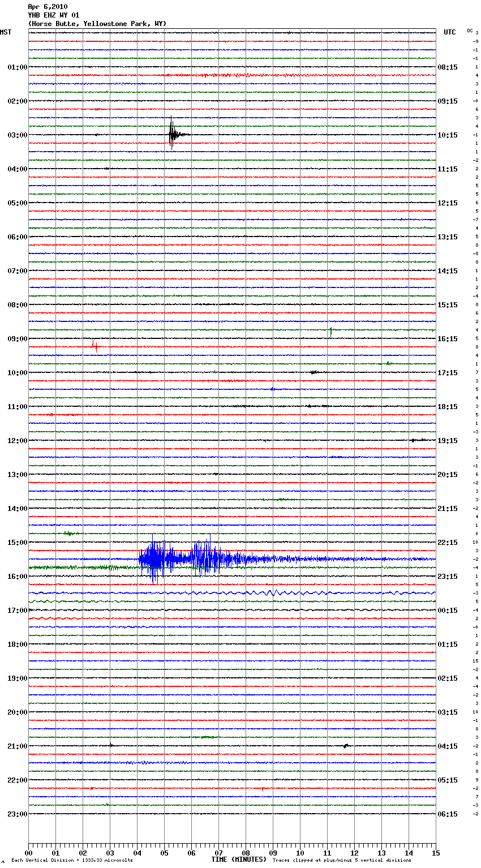Select the 09:00 MST hour label
481x868 pixels.
point(18,339)
